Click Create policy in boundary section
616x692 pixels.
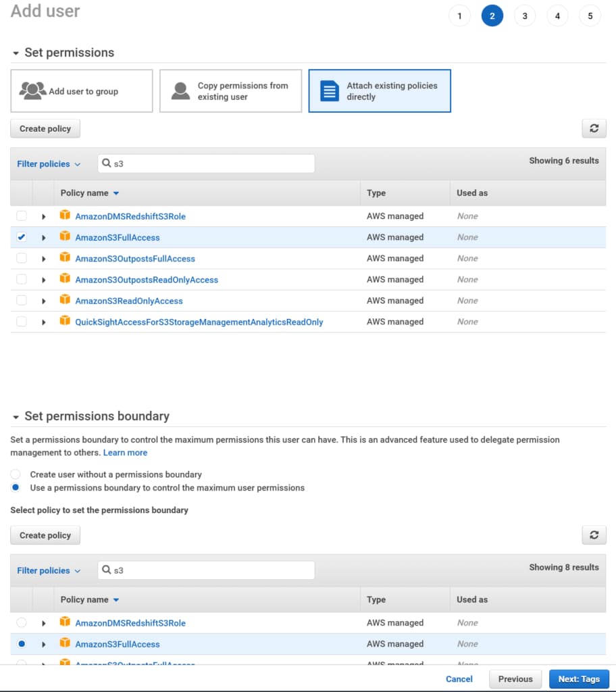pos(45,535)
